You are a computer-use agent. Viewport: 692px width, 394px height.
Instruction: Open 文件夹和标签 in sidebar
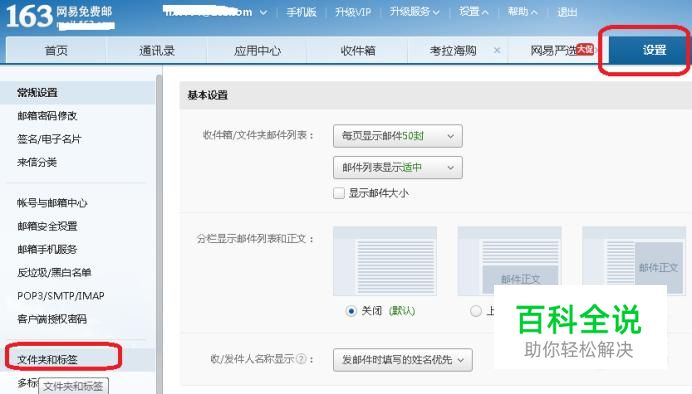coord(47,360)
